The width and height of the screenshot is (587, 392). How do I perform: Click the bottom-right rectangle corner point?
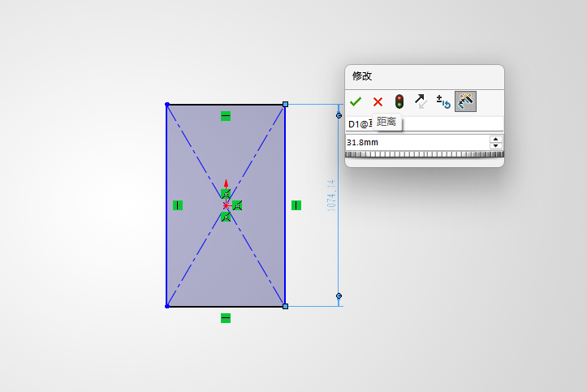click(x=285, y=306)
